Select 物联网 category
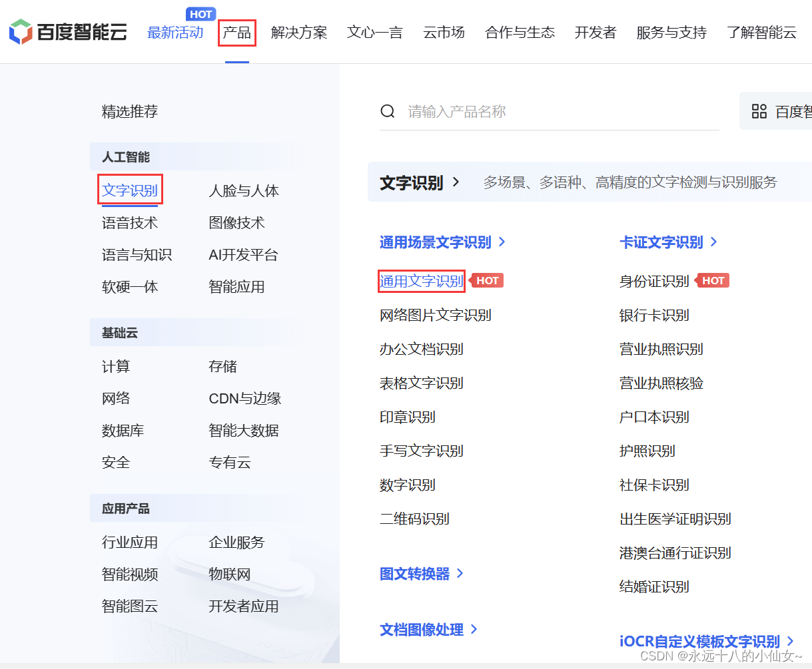The height and width of the screenshot is (669, 812). coord(230,574)
